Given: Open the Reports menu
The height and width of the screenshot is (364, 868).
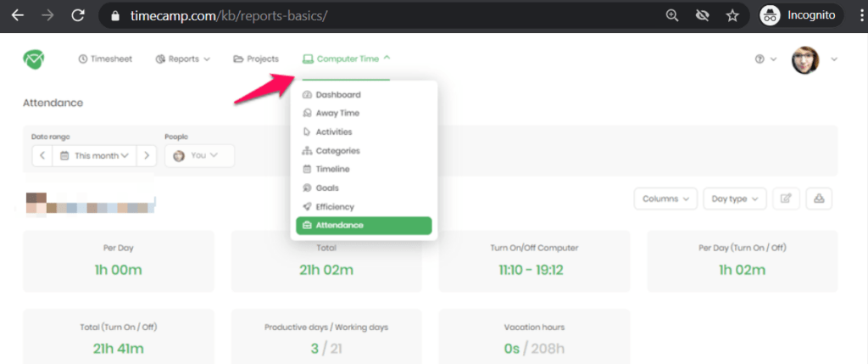Looking at the screenshot, I should (183, 59).
